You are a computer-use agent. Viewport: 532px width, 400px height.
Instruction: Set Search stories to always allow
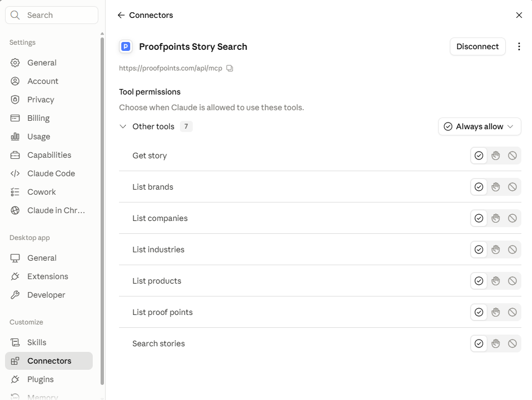coord(479,343)
